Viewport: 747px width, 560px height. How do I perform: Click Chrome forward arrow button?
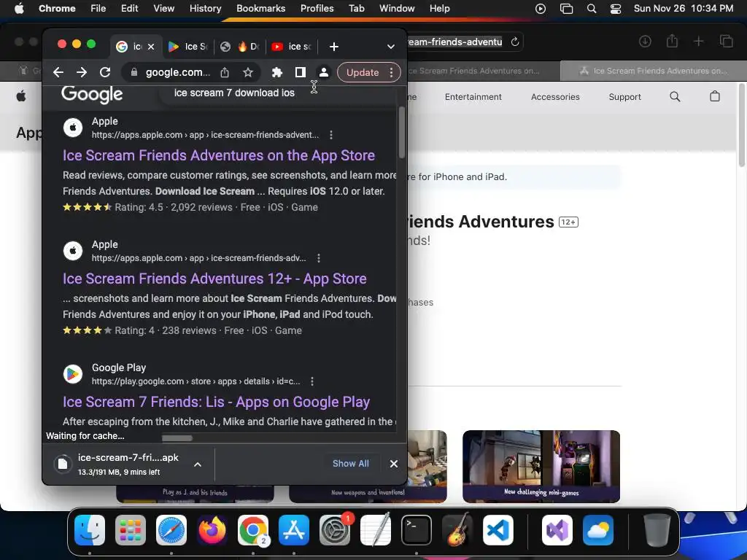click(82, 72)
